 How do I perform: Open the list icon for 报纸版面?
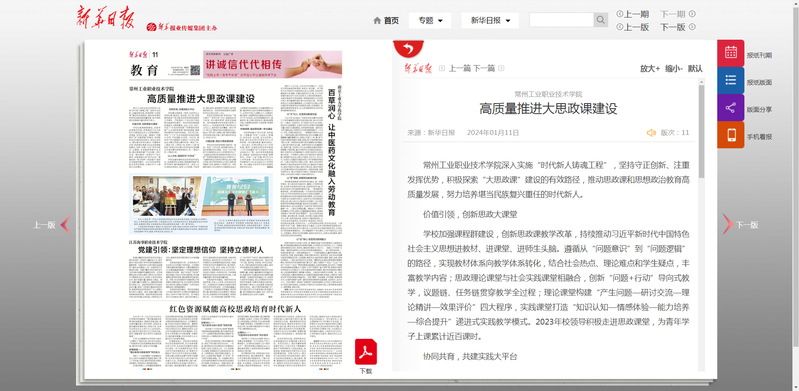click(730, 81)
